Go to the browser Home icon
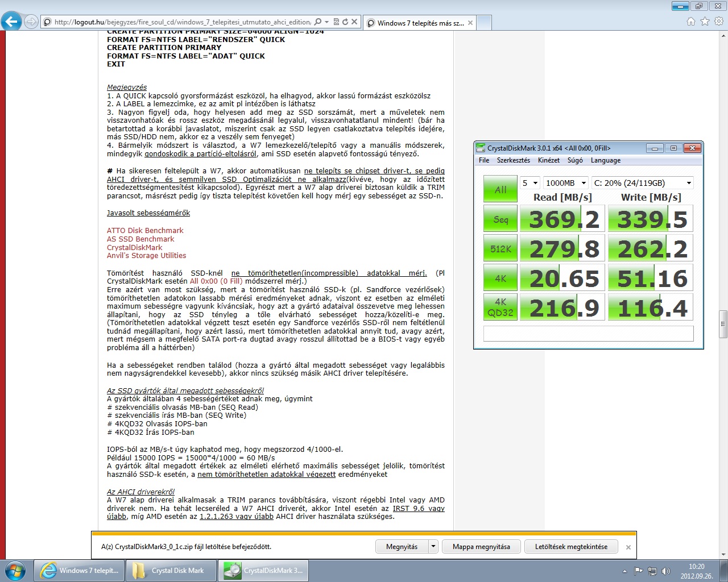728x582 pixels. (x=690, y=22)
